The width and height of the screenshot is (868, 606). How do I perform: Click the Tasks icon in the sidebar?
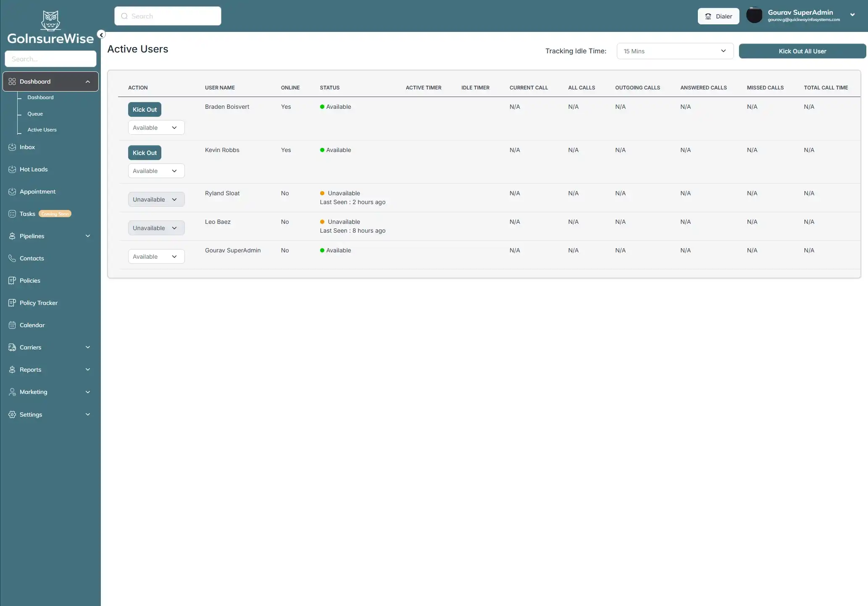12,214
